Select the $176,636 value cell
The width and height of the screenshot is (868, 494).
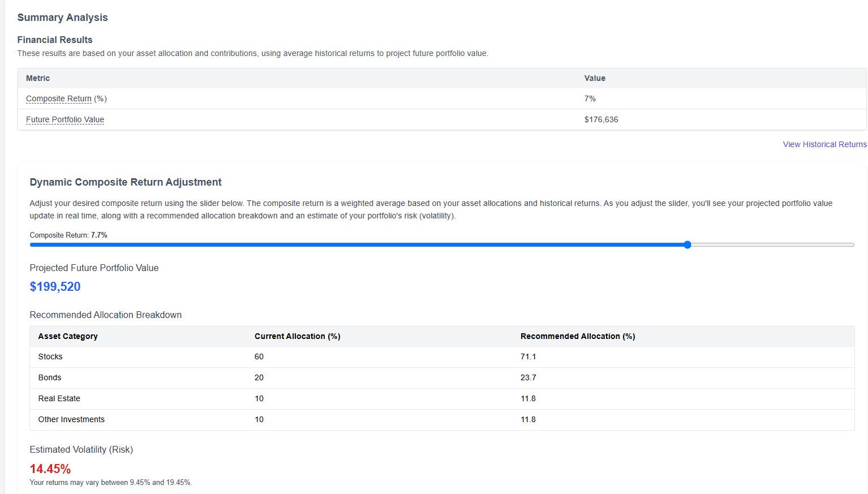click(x=601, y=119)
